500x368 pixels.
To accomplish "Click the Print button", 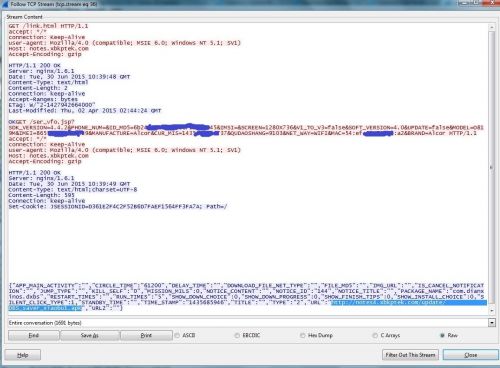I will coord(146,335).
